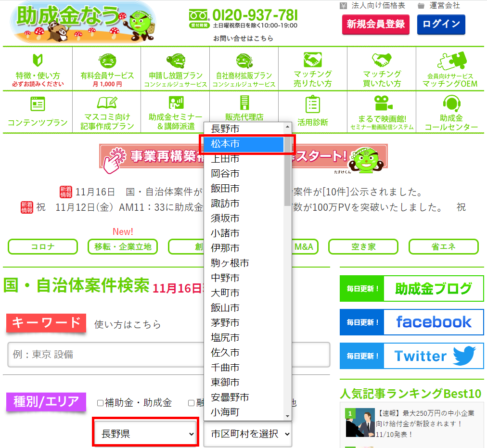Check the 補助金・助成金 checkbox

(x=100, y=403)
